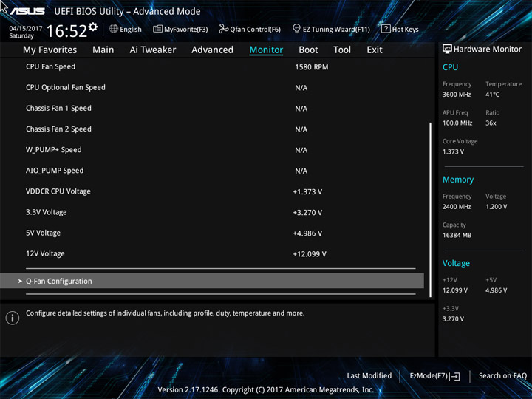Click Last Modified button
This screenshot has width=532, height=399.
click(x=369, y=375)
